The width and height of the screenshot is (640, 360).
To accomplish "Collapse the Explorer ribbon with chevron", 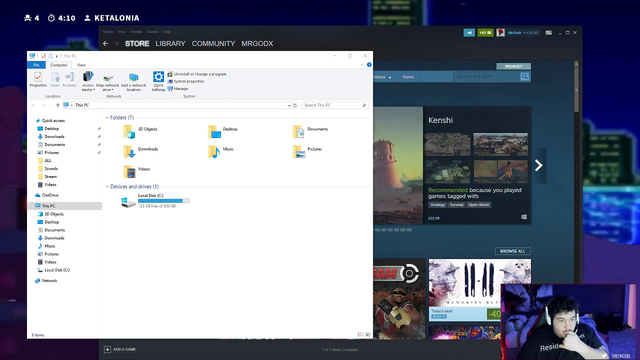I will 362,65.
